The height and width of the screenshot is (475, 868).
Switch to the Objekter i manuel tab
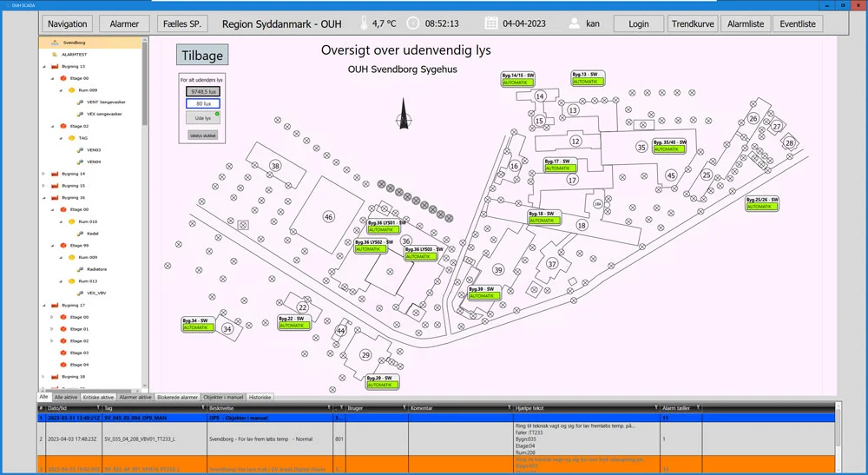[x=223, y=398]
